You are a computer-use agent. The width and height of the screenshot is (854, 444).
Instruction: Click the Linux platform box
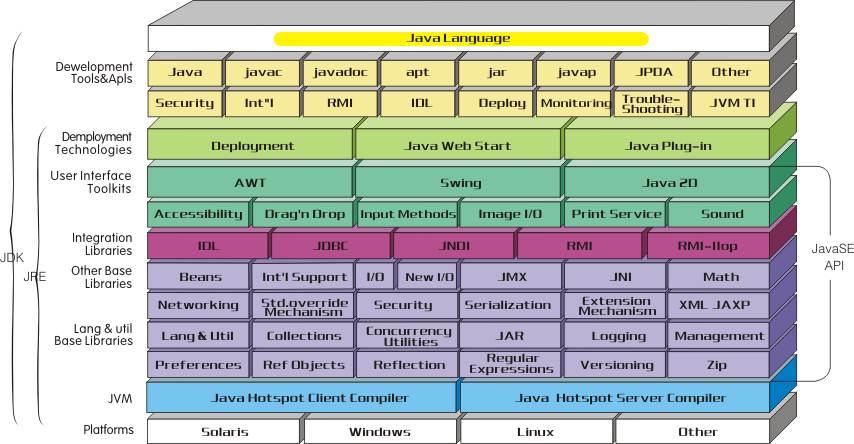535,431
